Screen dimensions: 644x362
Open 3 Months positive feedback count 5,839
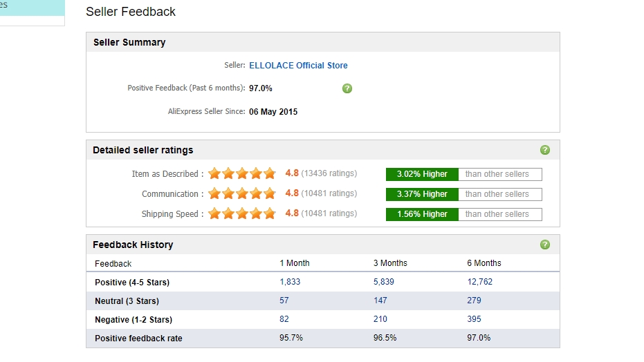pyautogui.click(x=384, y=282)
